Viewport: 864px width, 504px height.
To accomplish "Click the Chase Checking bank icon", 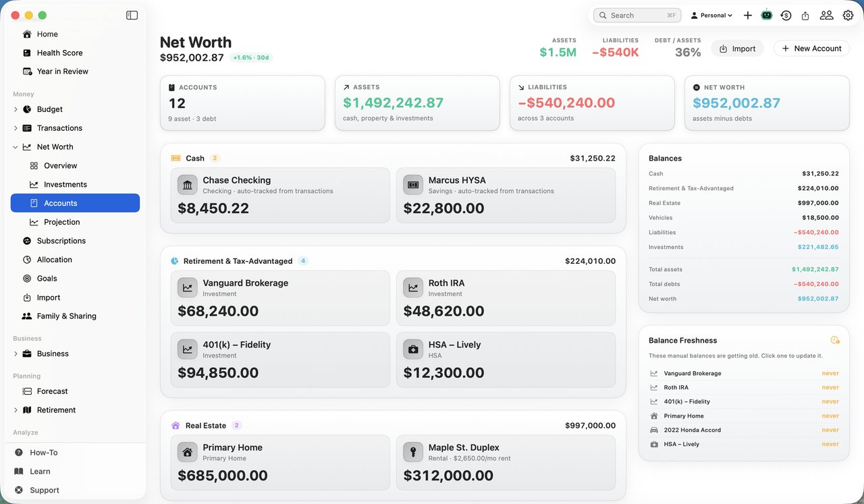I will point(188,185).
